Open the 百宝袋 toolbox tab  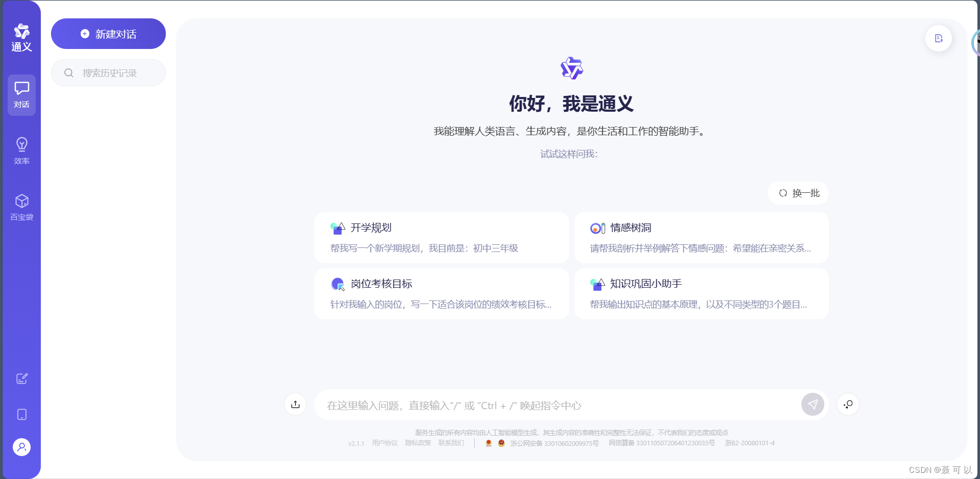21,207
